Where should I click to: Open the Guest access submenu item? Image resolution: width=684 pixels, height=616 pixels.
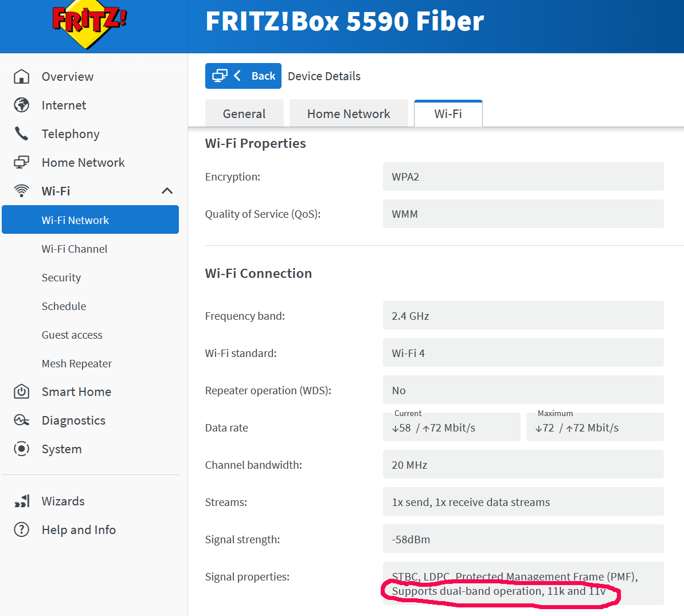pos(72,335)
